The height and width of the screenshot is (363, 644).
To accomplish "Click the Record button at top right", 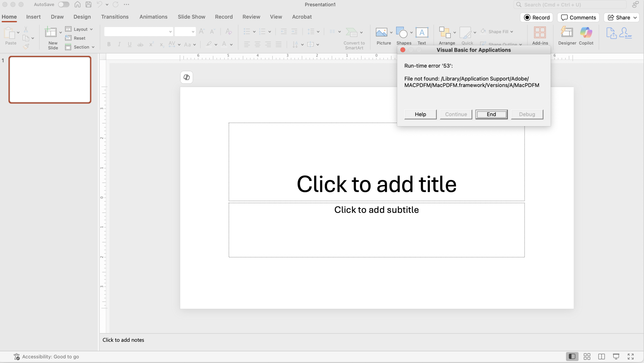I will [536, 17].
